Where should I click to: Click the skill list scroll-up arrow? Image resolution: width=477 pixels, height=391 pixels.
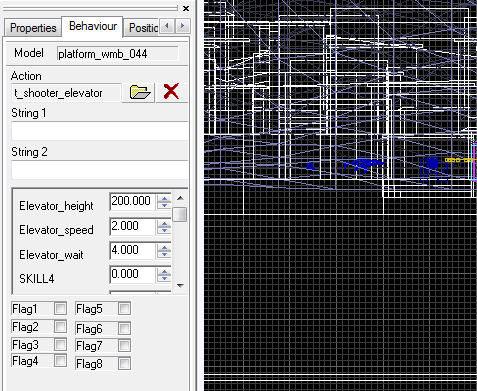coord(180,198)
